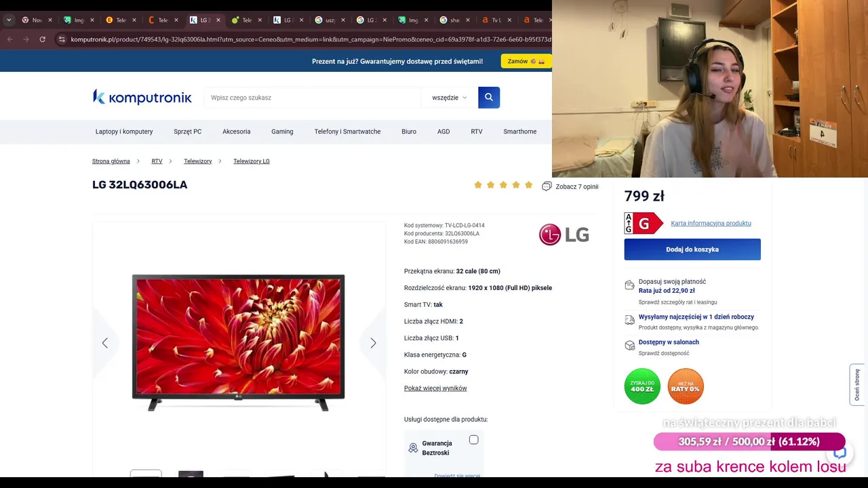Reload the page in browser

point(42,39)
